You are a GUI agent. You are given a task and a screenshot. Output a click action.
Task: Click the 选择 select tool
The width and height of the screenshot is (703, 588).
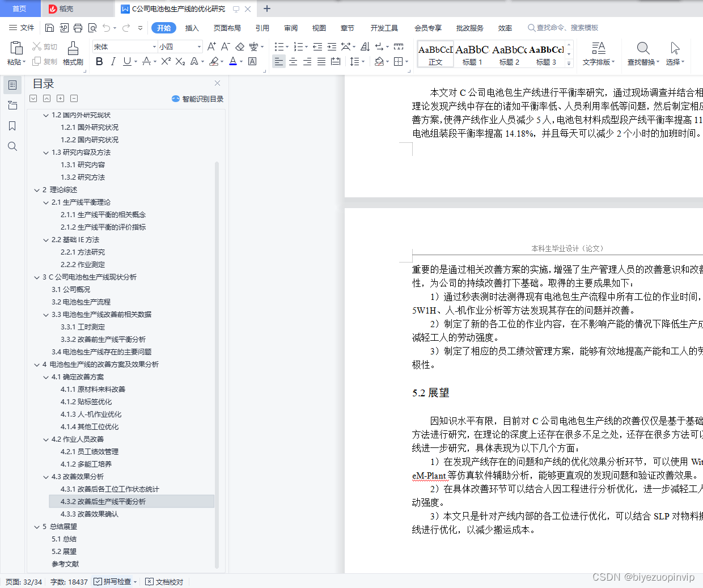point(675,53)
